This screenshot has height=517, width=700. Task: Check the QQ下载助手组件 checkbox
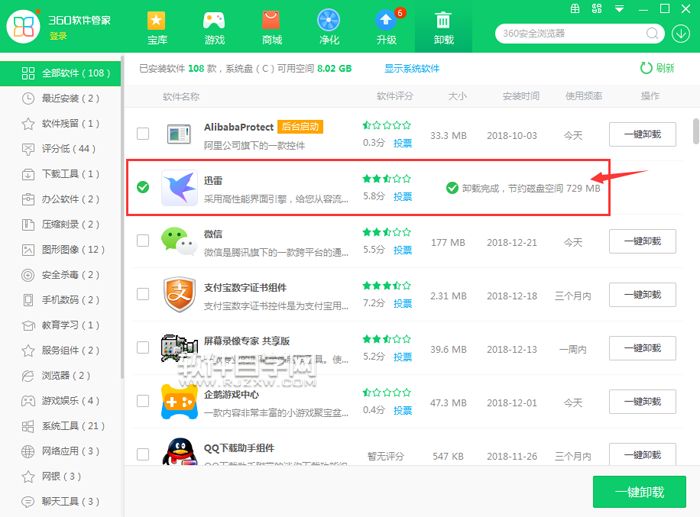(x=143, y=454)
